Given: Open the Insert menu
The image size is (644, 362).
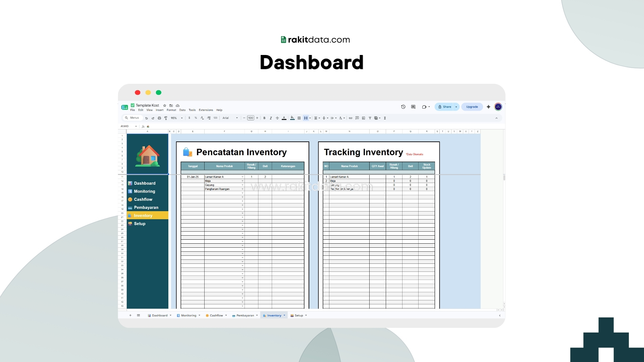Looking at the screenshot, I should pyautogui.click(x=160, y=110).
